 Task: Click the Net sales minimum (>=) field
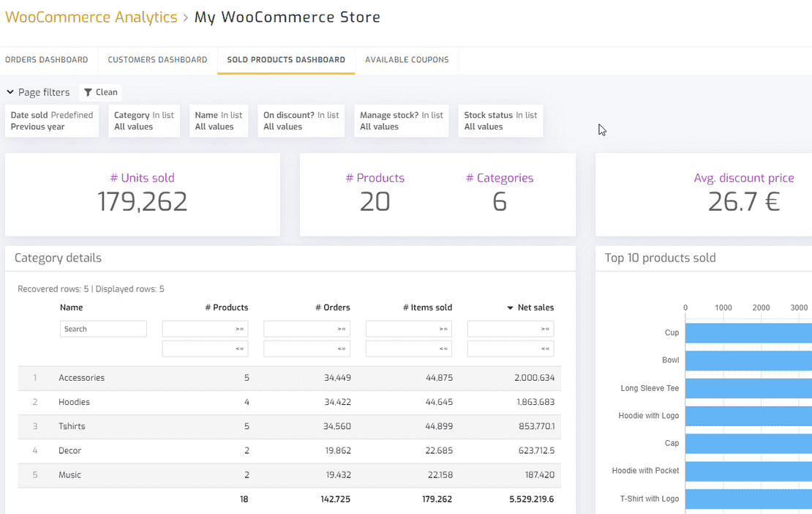click(511, 329)
